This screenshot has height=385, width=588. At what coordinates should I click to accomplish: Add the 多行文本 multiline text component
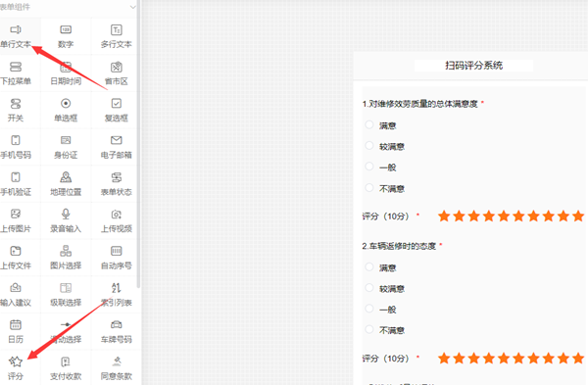pyautogui.click(x=116, y=36)
